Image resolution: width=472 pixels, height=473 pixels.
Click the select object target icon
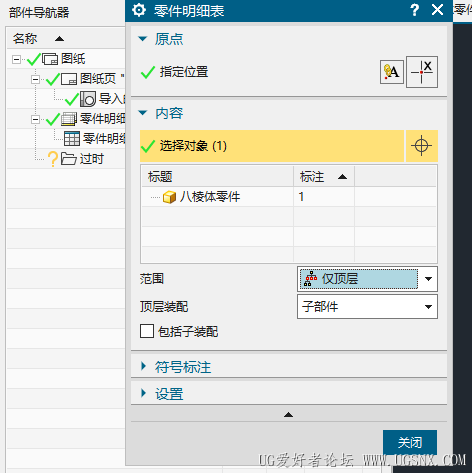pyautogui.click(x=421, y=146)
